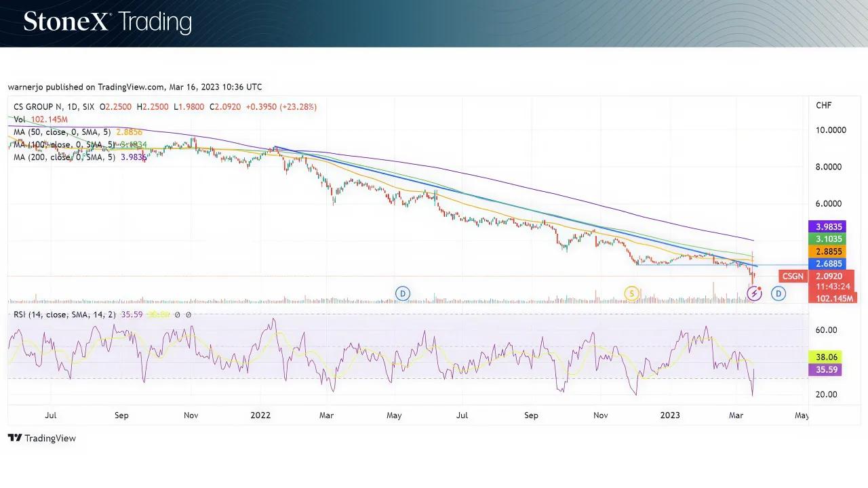The image size is (868, 488).
Task: Click the open value O2.2500 in legend
Action: point(116,106)
